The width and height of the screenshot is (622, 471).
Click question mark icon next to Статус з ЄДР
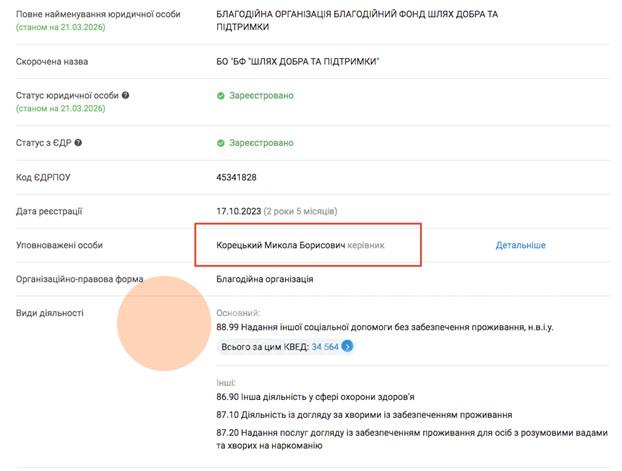tap(78, 143)
